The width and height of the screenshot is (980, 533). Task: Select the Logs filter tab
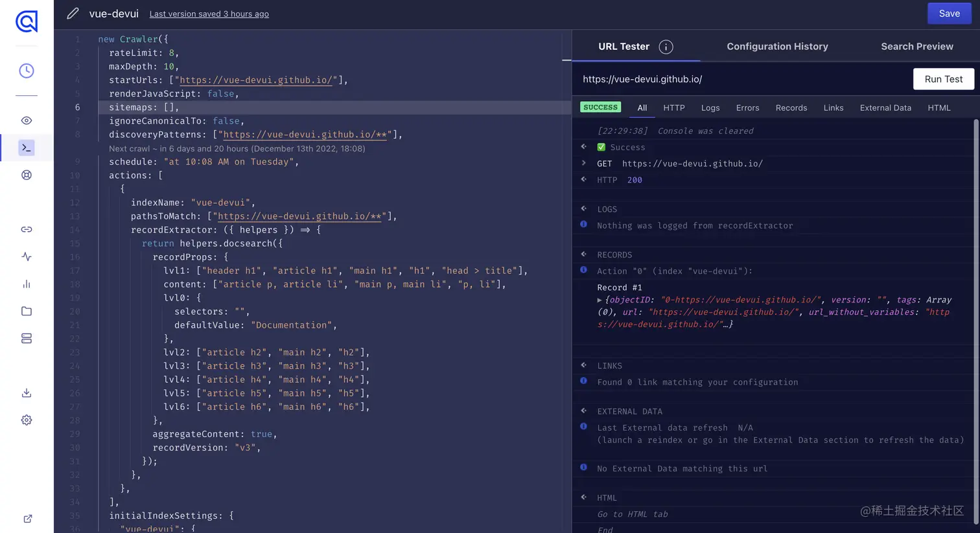pos(710,108)
